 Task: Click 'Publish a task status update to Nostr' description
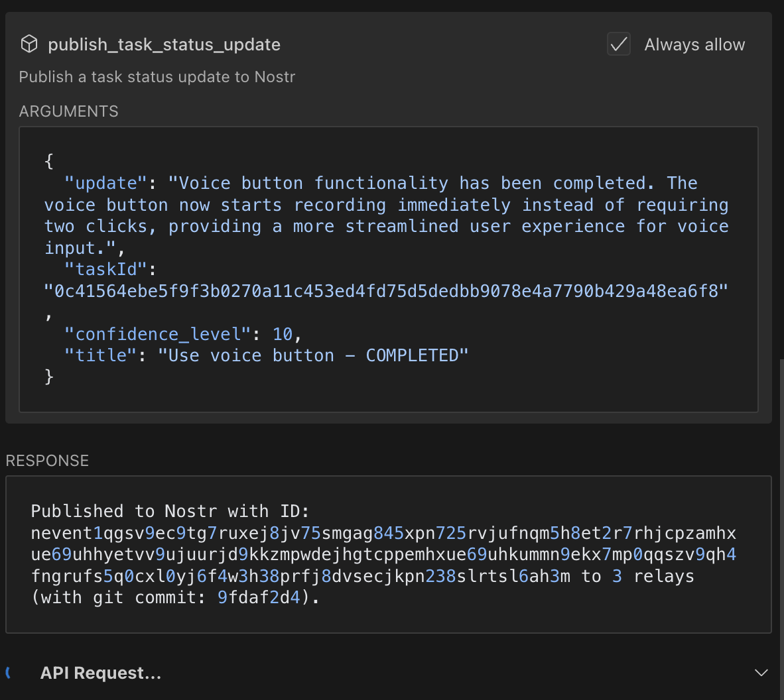coord(157,77)
